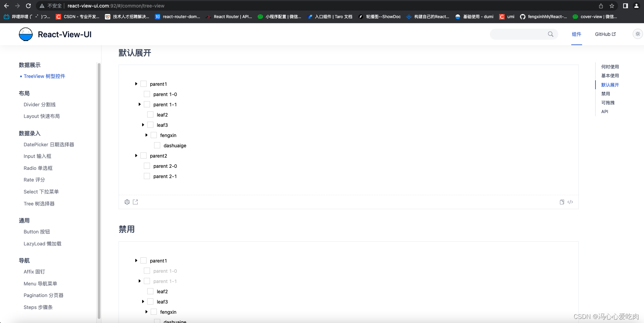Open the React Router API bookmark
Screen dimensions: 644x323
[229, 16]
